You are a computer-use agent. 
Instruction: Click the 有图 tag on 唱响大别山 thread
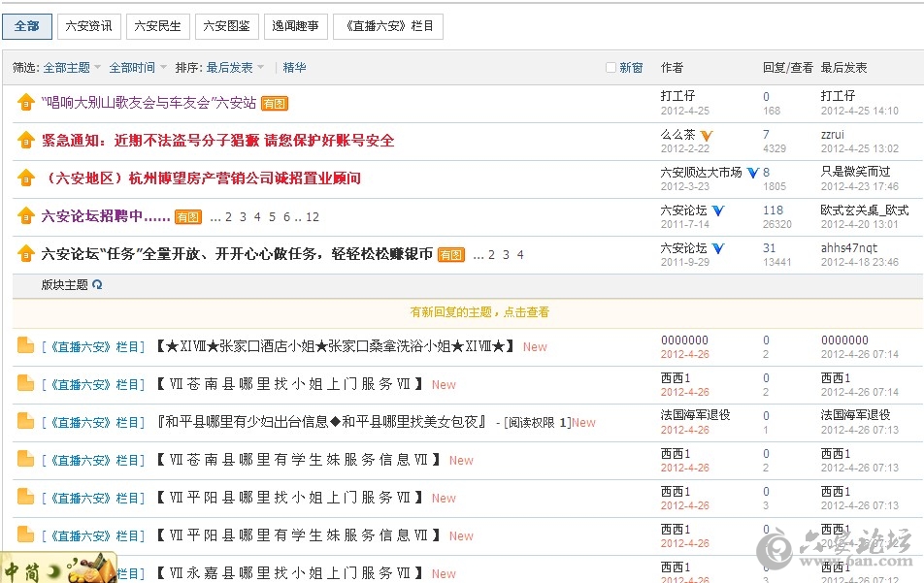click(x=275, y=104)
